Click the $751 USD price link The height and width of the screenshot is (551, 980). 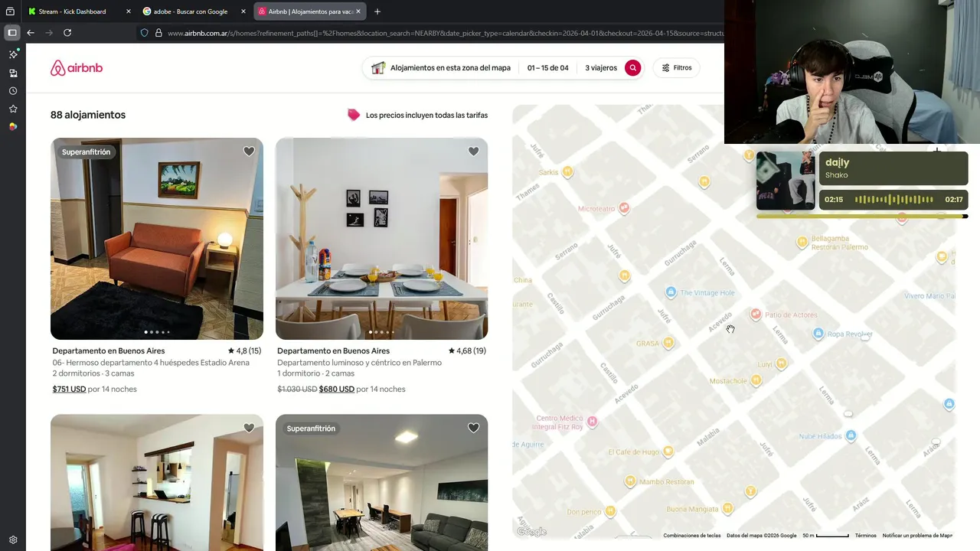click(x=69, y=389)
